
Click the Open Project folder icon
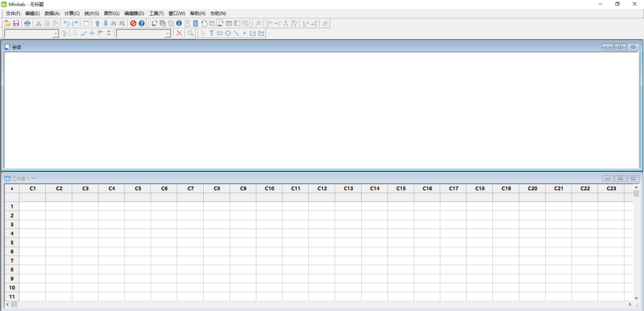8,23
